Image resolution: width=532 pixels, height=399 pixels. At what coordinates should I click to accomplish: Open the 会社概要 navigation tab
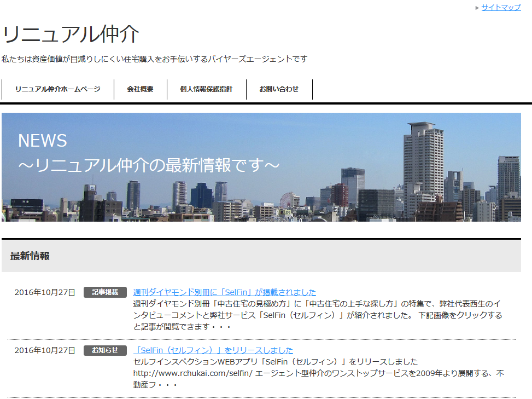(x=140, y=89)
